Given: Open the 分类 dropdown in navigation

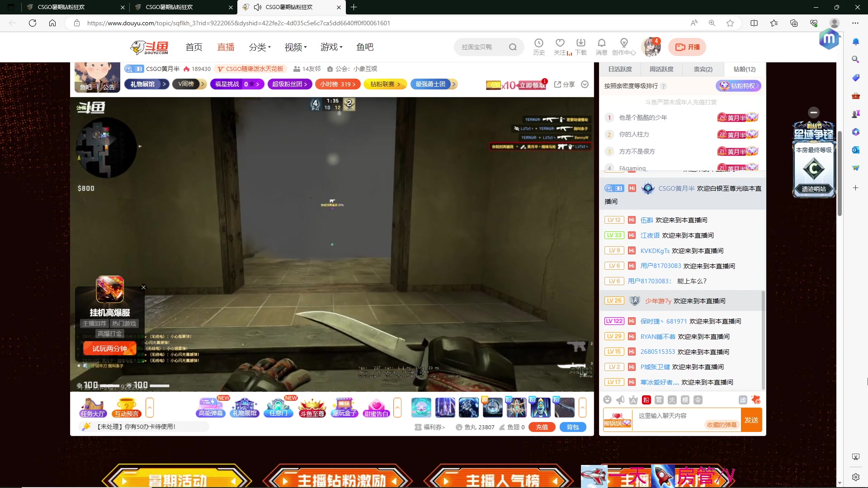Looking at the screenshot, I should tap(259, 47).
